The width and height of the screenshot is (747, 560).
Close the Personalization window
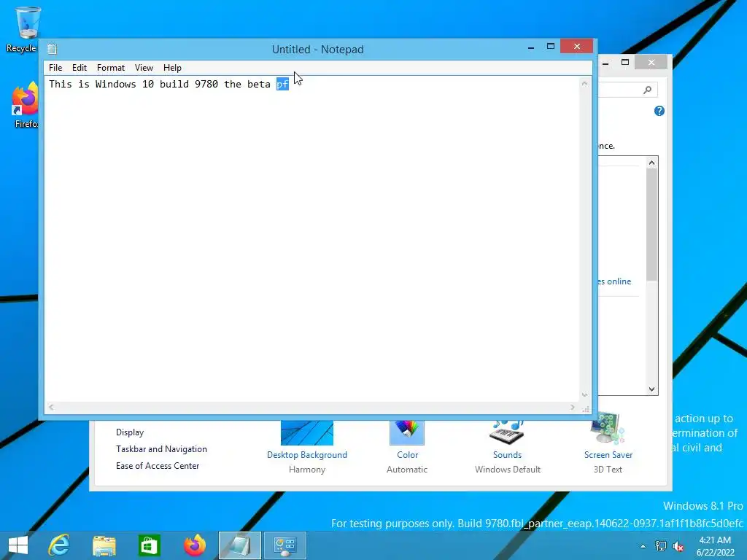coord(651,62)
